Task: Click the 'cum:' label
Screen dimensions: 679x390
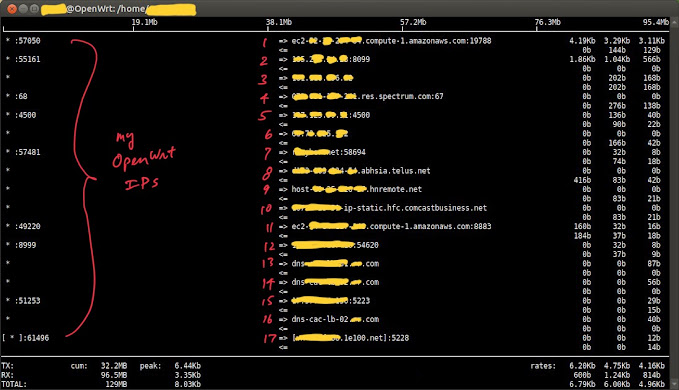Action: (79, 366)
